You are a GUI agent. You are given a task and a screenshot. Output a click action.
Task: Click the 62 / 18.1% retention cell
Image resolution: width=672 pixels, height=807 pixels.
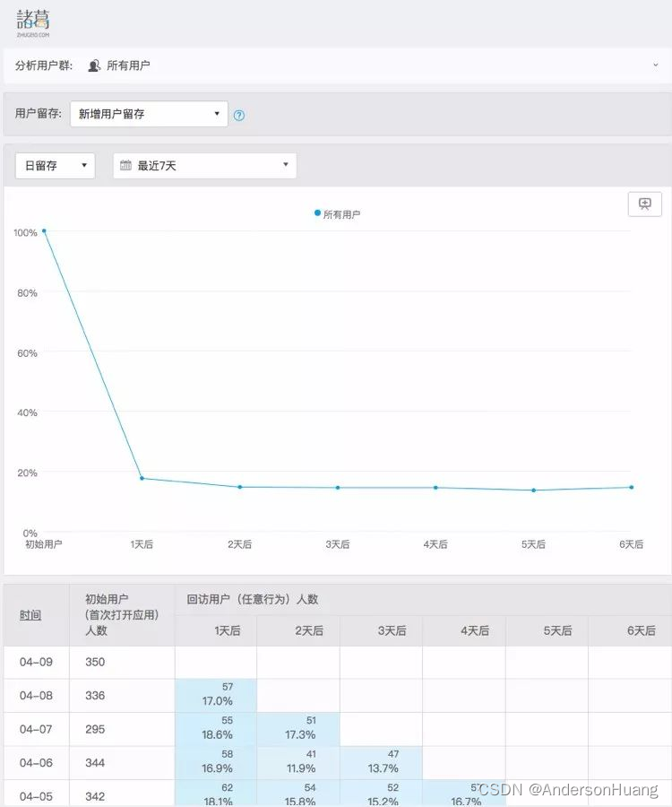pyautogui.click(x=216, y=794)
